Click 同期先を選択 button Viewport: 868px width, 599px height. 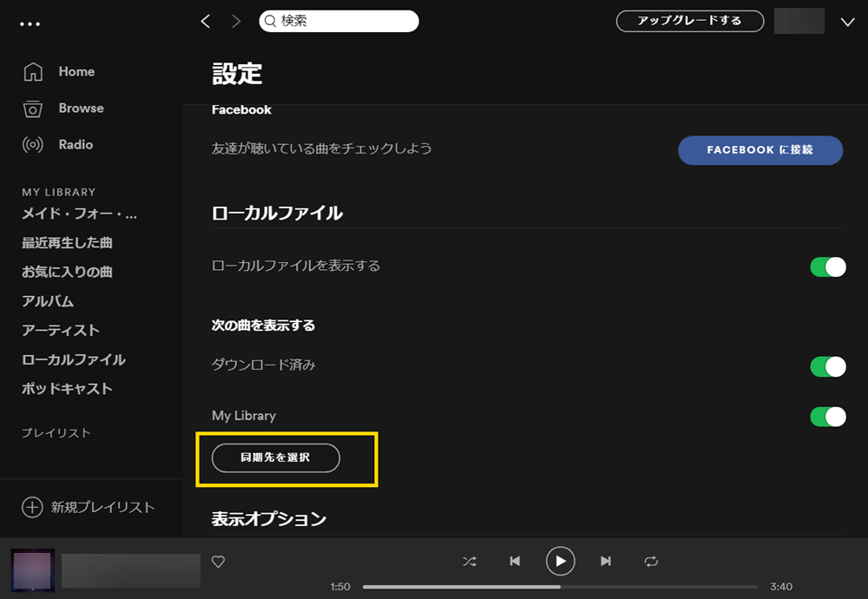[x=276, y=457]
